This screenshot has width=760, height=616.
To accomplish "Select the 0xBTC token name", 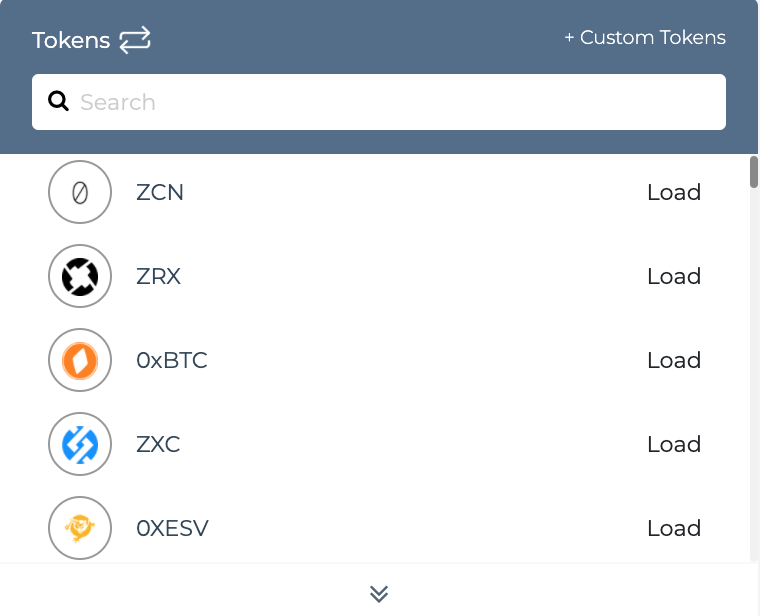I will 172,360.
